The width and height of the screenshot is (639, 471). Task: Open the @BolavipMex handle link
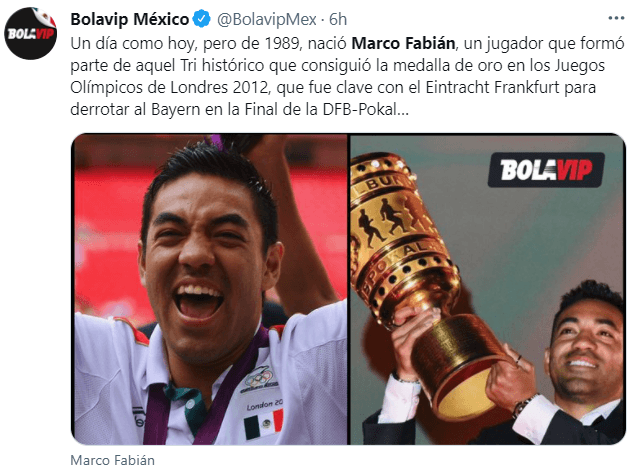point(267,19)
